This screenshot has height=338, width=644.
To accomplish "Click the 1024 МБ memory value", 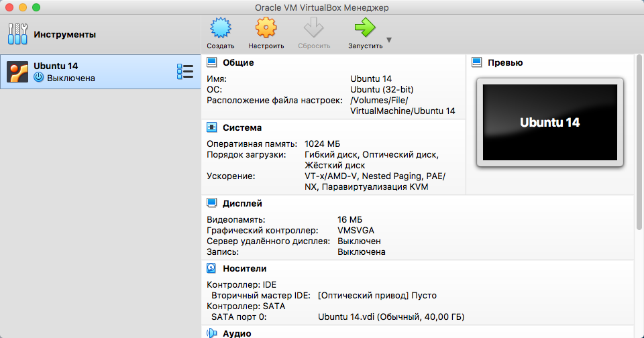I will 322,144.
